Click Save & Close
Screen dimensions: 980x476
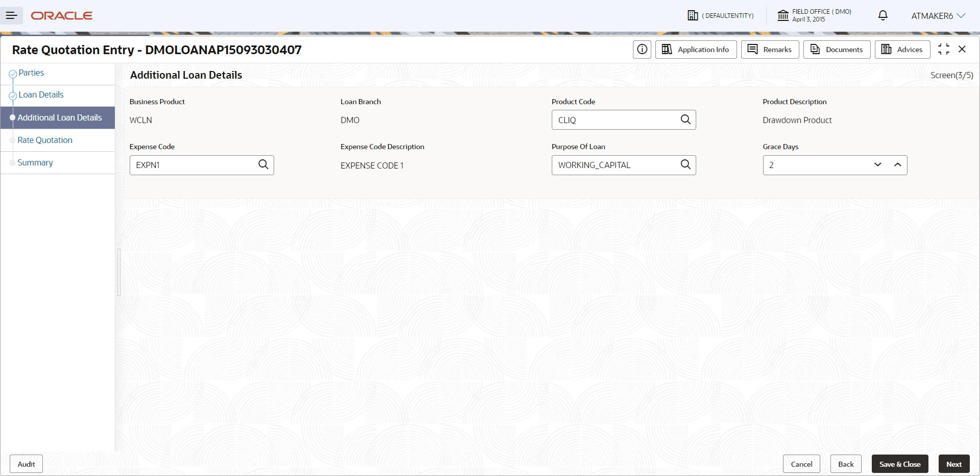pos(900,464)
